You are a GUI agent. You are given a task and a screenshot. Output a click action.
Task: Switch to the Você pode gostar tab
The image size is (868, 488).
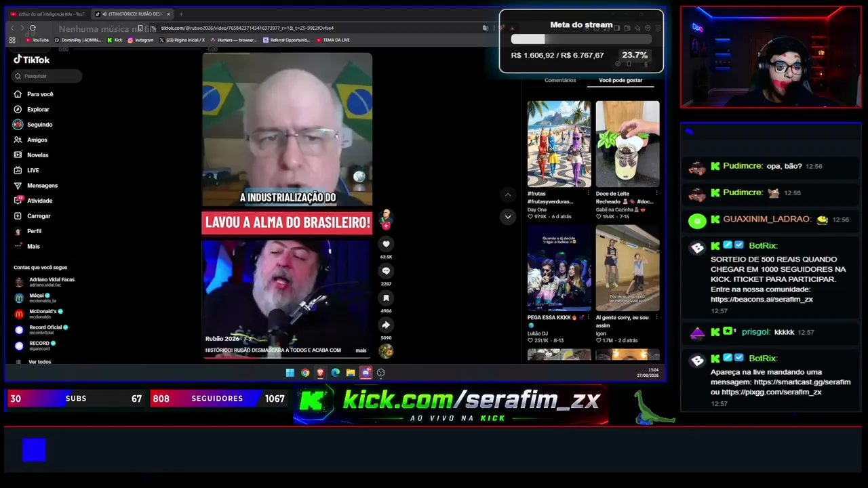(620, 80)
